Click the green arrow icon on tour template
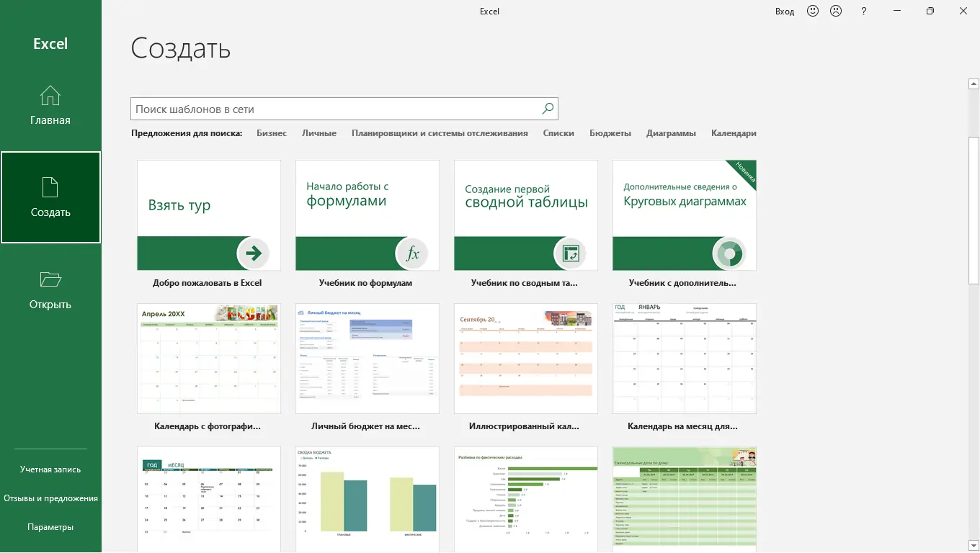Image resolution: width=980 pixels, height=553 pixels. click(253, 253)
